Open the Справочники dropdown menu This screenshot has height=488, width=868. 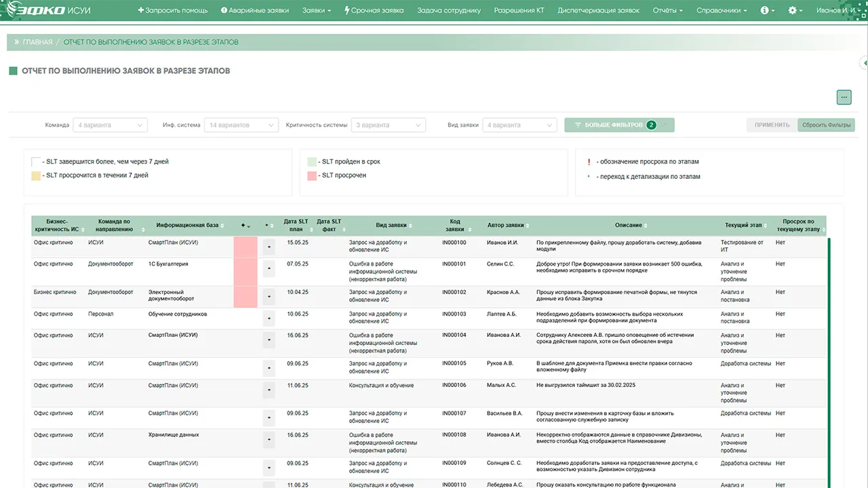click(x=722, y=10)
